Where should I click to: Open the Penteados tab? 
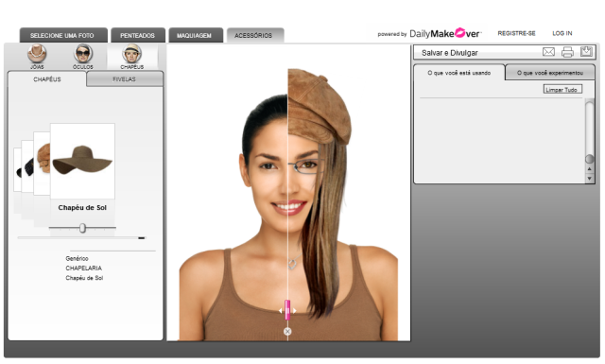click(x=138, y=35)
